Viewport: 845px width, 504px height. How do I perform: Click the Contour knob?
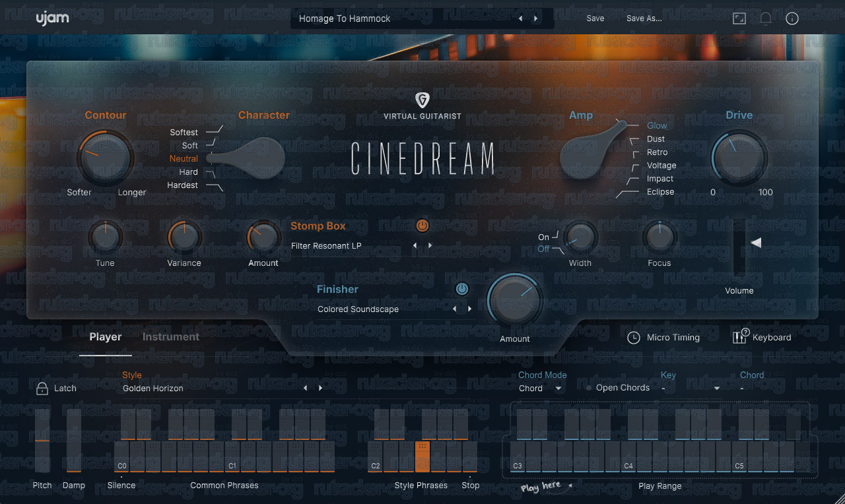[106, 158]
